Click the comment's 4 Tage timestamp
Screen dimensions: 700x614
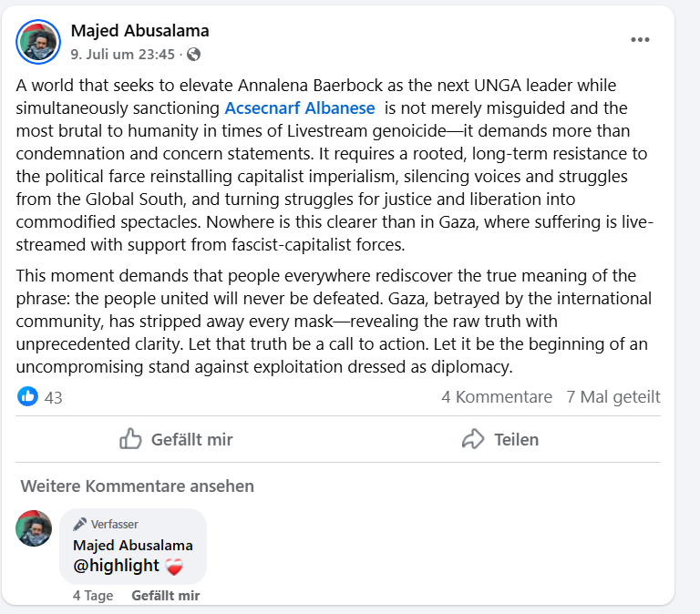[93, 596]
